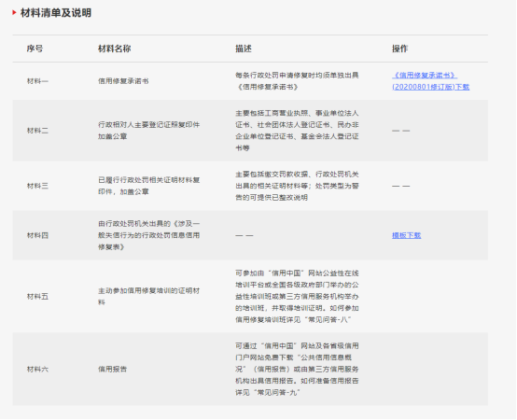Click the 已履行行政处罚相关证明材料复印件 cell
The height and width of the screenshot is (420, 517).
pos(149,186)
